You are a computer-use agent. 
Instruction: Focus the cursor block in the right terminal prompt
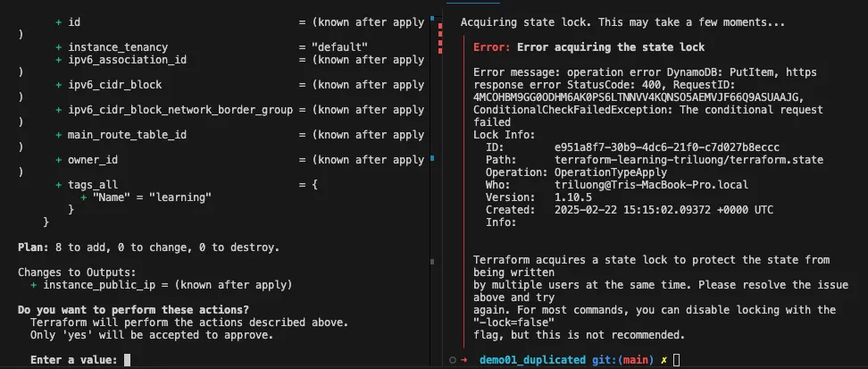pos(676,360)
